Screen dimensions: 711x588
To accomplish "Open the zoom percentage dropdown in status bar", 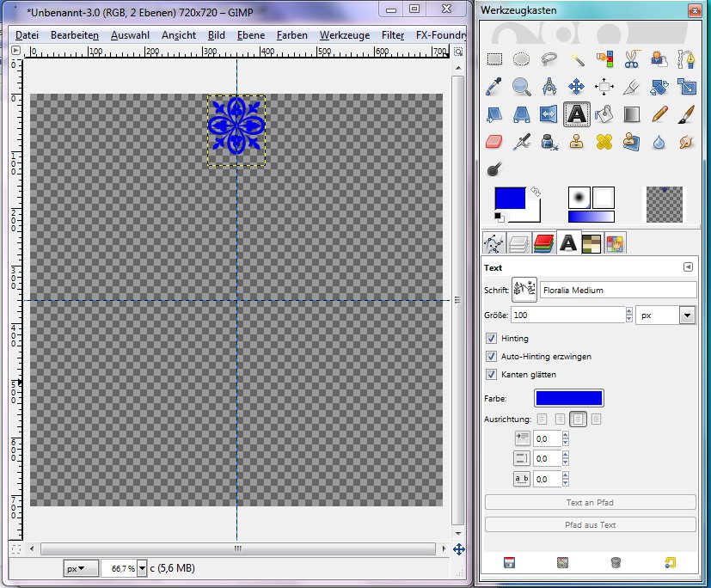I will pos(142,568).
